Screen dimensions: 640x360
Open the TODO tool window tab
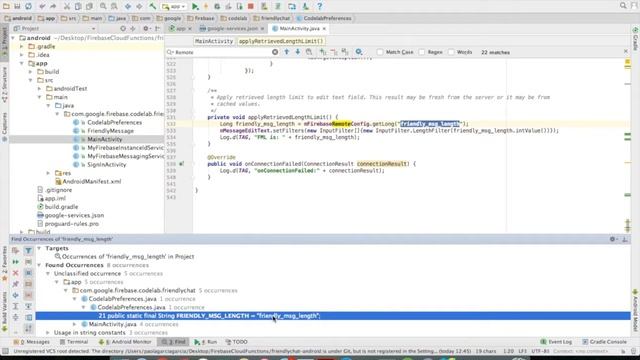click(237, 342)
